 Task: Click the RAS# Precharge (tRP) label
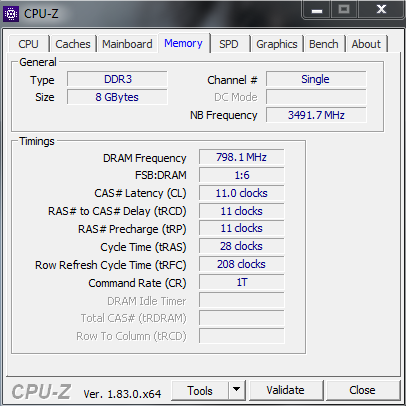132,229
